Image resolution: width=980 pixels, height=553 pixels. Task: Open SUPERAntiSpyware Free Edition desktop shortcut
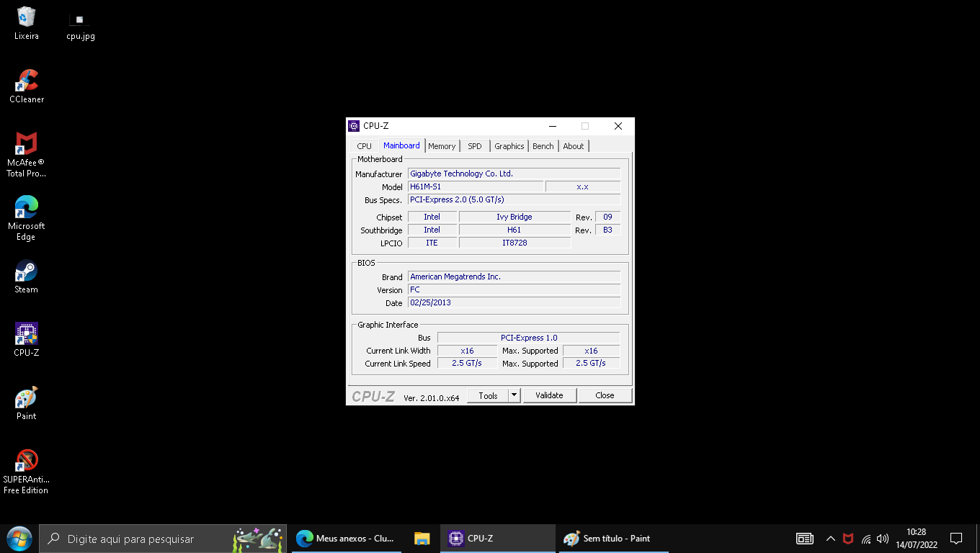(26, 472)
